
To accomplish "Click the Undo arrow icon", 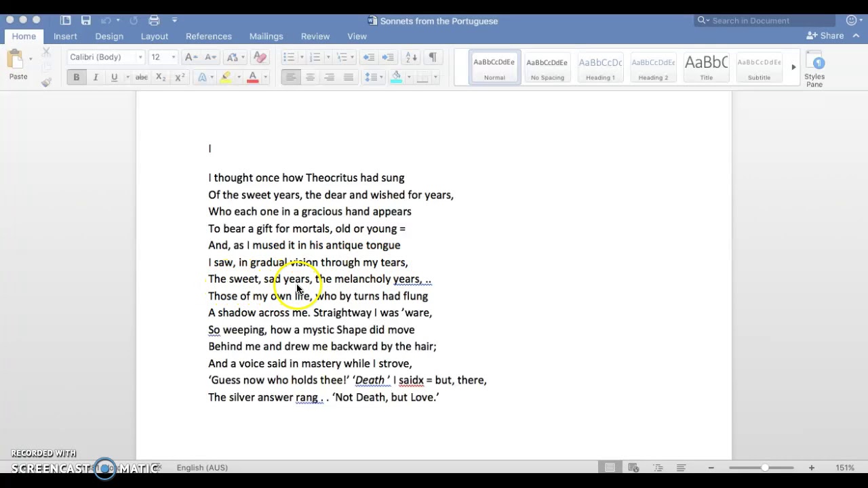I will coord(106,20).
